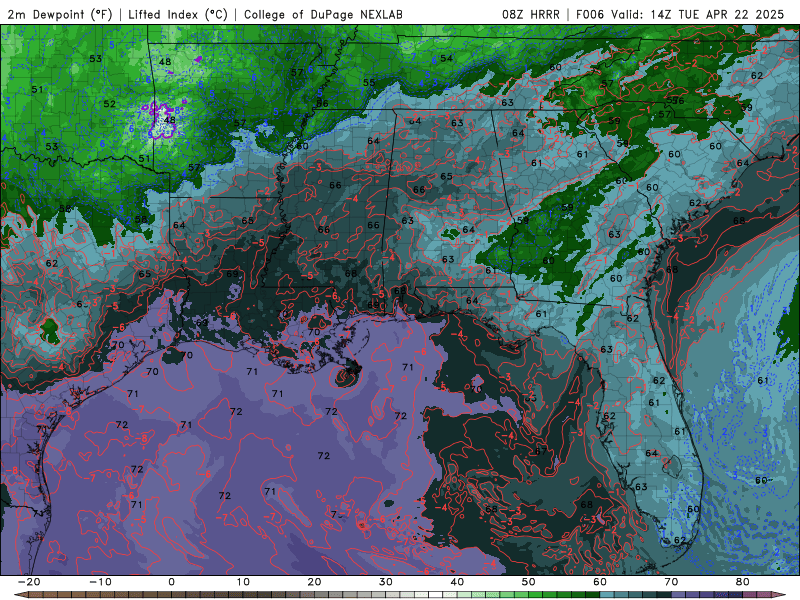Click the 'Lifted Index (°C)' title text
The width and height of the screenshot is (800, 600).
click(178, 14)
